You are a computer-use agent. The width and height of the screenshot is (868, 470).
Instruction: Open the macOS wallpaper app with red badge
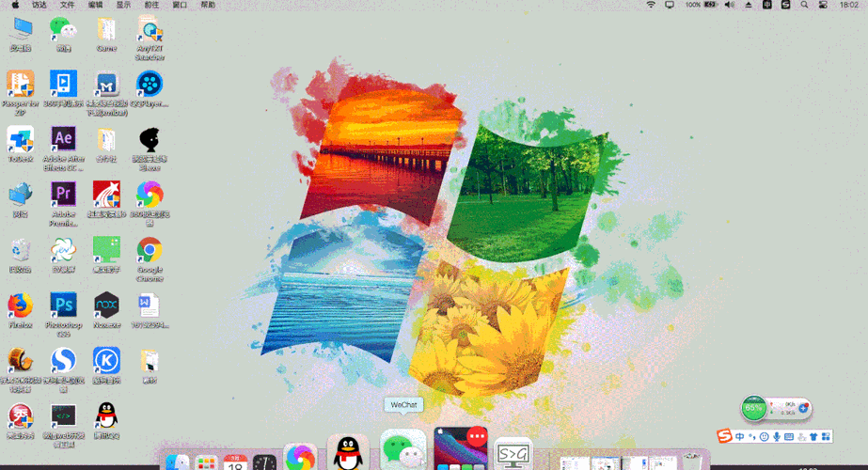[461, 448]
